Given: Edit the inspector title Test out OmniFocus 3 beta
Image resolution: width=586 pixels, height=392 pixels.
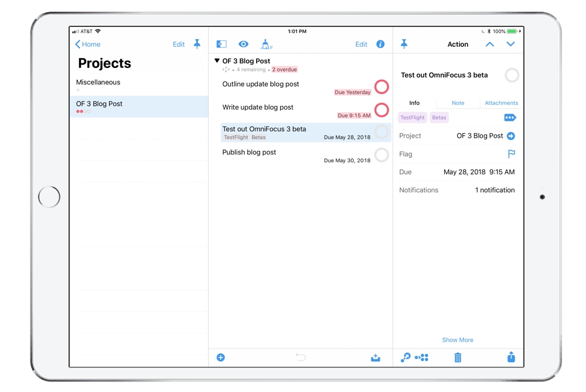Looking at the screenshot, I should point(444,75).
